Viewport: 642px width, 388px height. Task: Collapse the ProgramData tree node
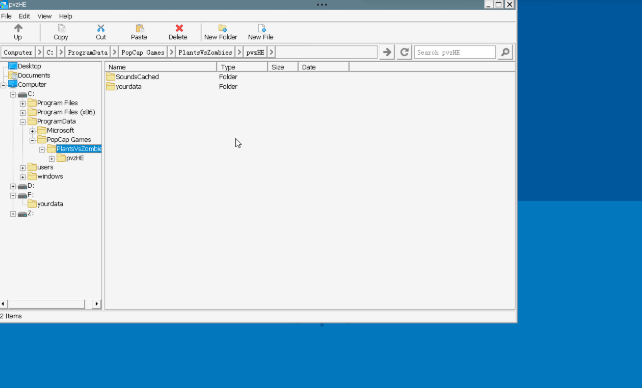pos(23,122)
